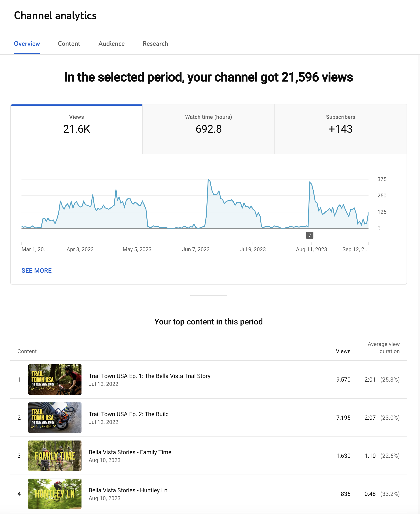Open Trail Town USA Ep. 1 thumbnail
420x514 pixels.
[x=55, y=379]
